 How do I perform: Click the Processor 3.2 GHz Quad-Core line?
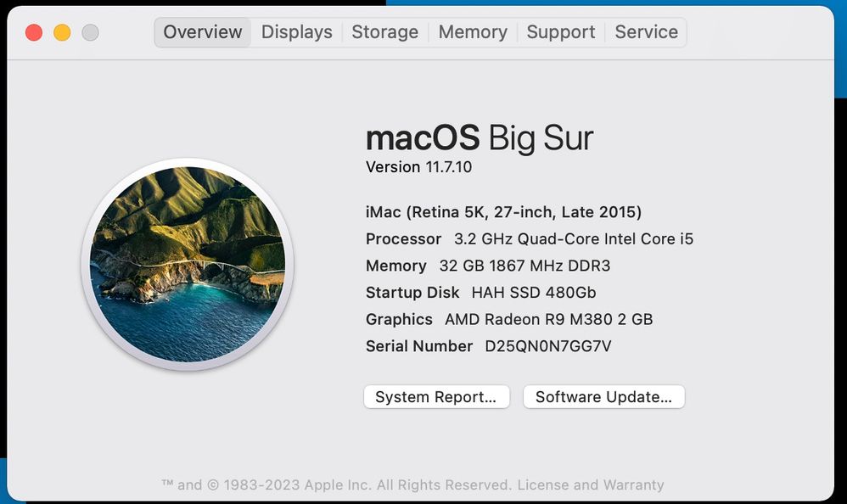tap(529, 239)
